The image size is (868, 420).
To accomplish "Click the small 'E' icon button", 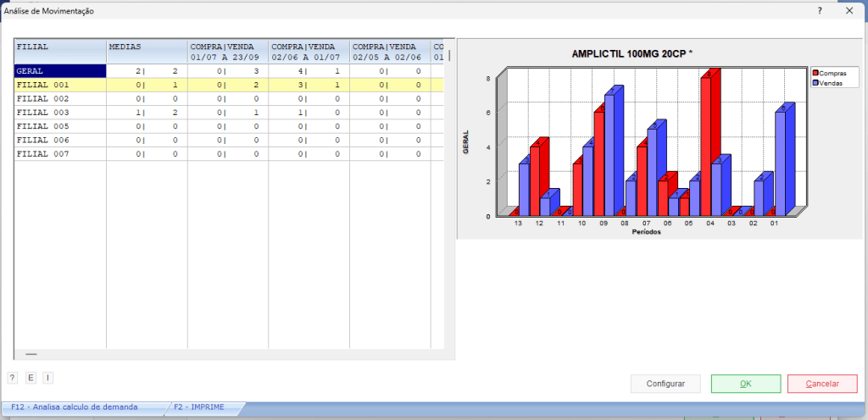I will point(31,378).
